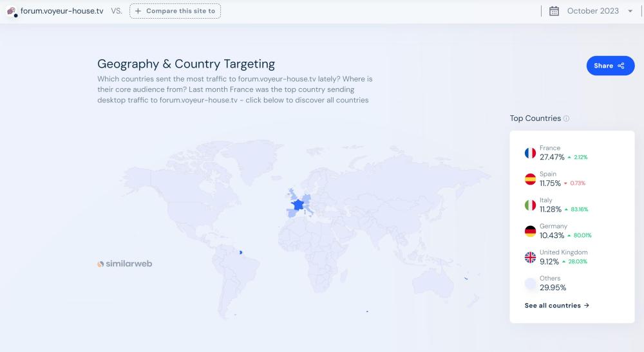This screenshot has height=352, width=644.
Task: Select the Germany 10.43% row
Action: click(565, 232)
